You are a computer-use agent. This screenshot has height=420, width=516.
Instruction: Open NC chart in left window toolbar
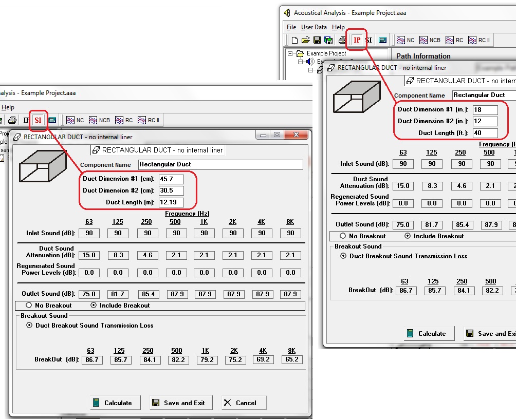click(75, 120)
